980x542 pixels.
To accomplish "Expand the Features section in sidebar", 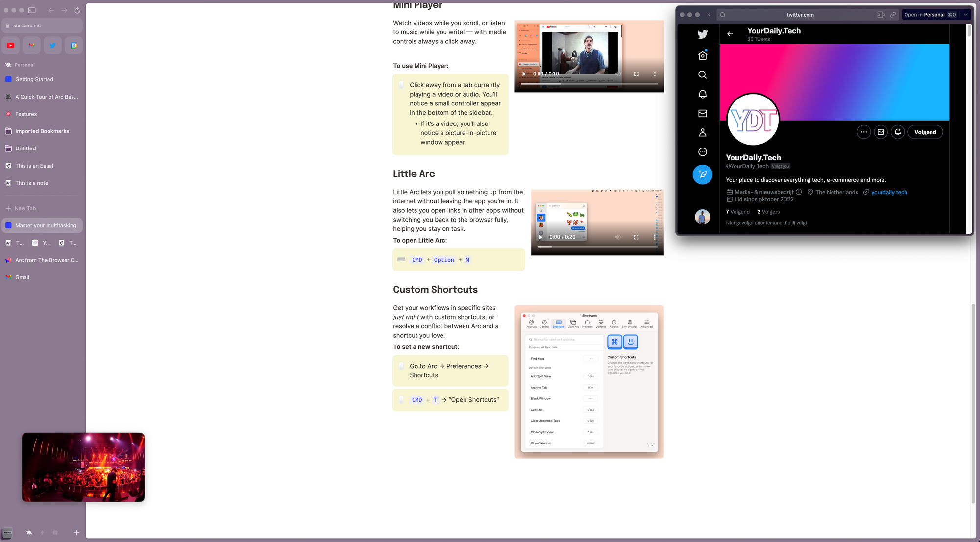I will click(25, 114).
